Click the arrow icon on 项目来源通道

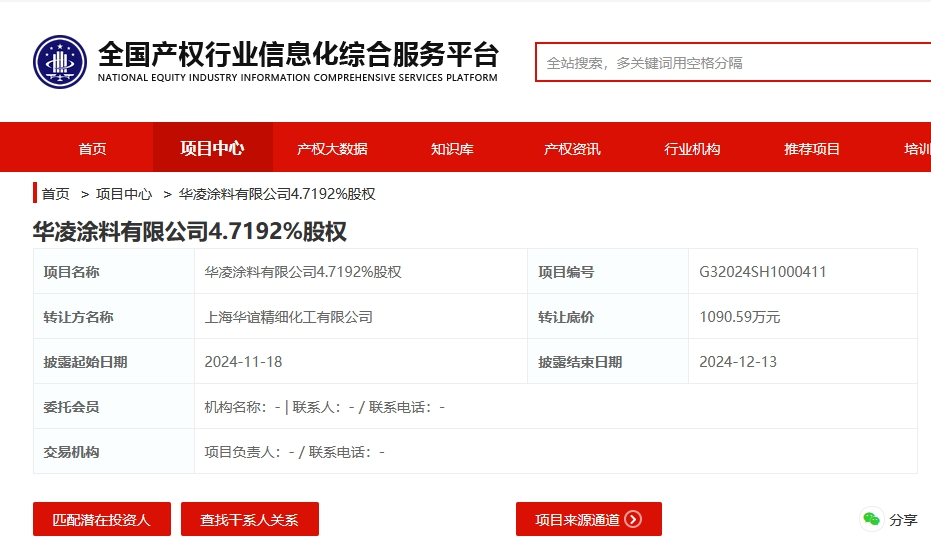(x=634, y=519)
